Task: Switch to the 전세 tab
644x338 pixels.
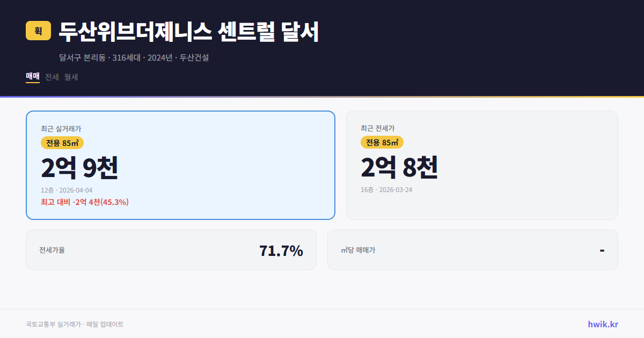Action: (x=51, y=77)
